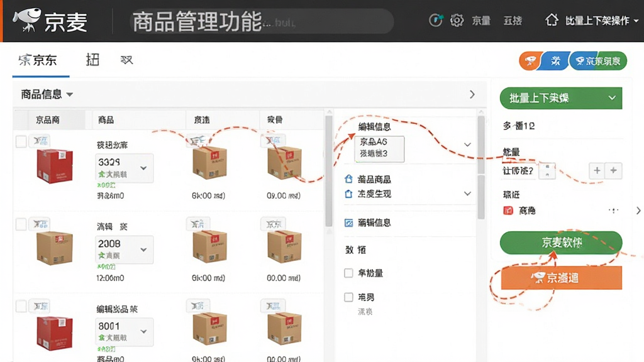Open the settings gear icon
644x362 pixels.
(x=457, y=20)
